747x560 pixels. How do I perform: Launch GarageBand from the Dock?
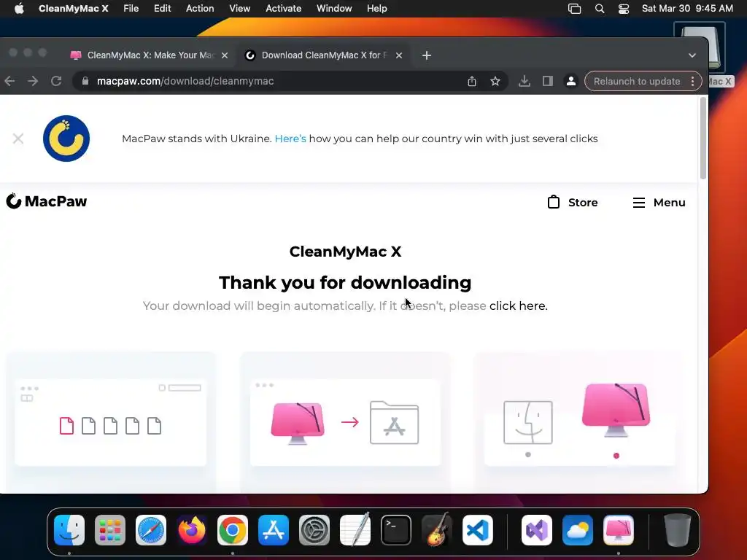437,530
